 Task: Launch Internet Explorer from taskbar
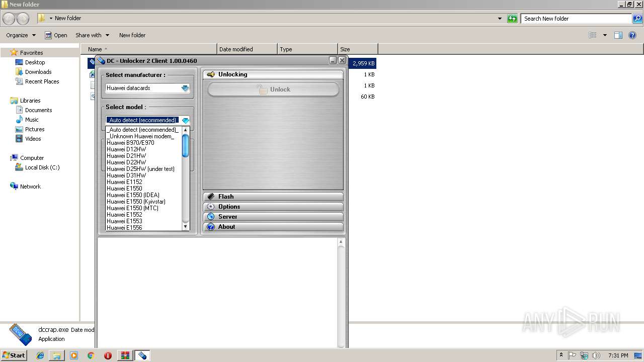(40, 355)
